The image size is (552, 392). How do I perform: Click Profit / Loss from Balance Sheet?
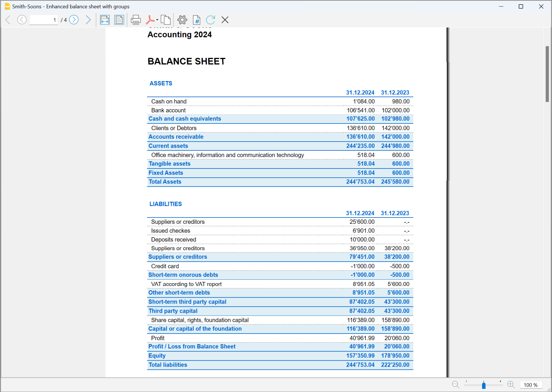pos(280,347)
